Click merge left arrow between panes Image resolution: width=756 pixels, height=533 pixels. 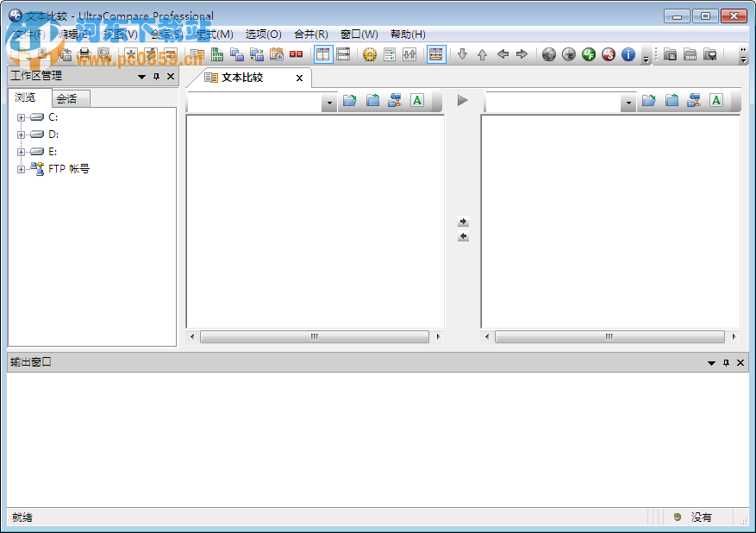(463, 236)
